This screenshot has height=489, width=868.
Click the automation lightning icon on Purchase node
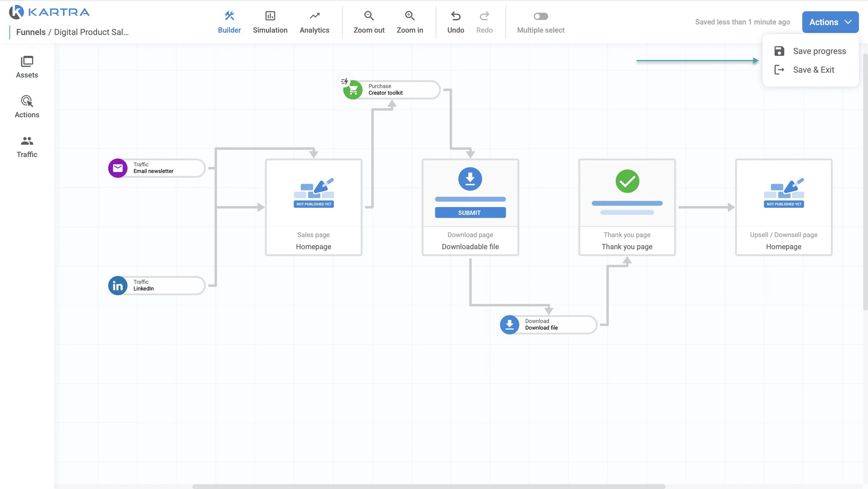click(x=344, y=81)
